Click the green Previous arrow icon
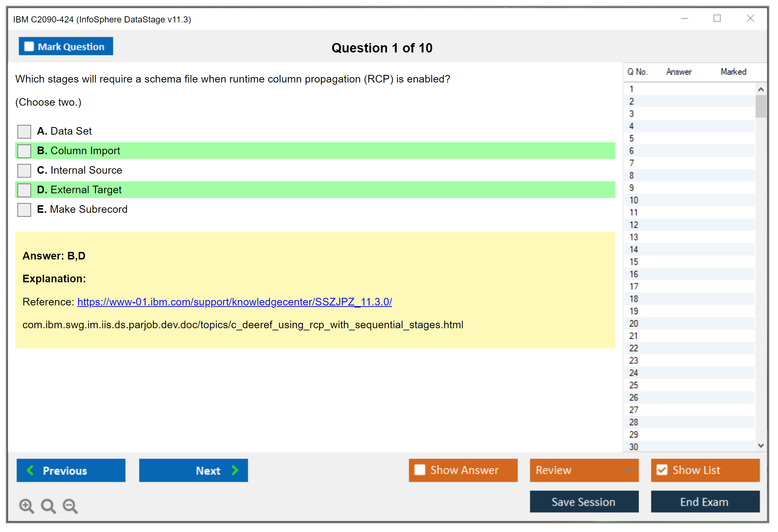 pos(30,470)
